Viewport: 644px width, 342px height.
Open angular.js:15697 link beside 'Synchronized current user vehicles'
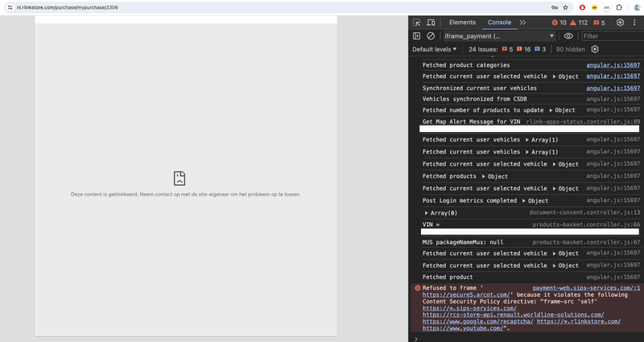613,88
